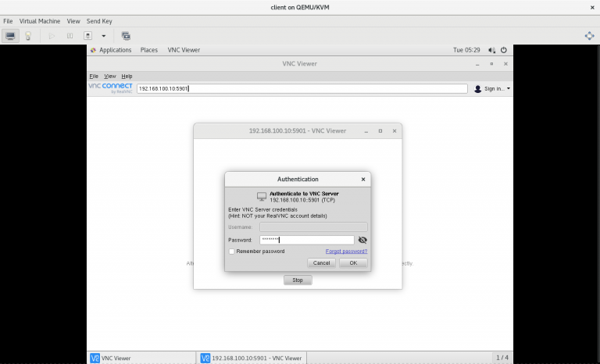This screenshot has width=600, height=364.
Task: Open the VNC Viewer View menu
Action: [x=110, y=77]
